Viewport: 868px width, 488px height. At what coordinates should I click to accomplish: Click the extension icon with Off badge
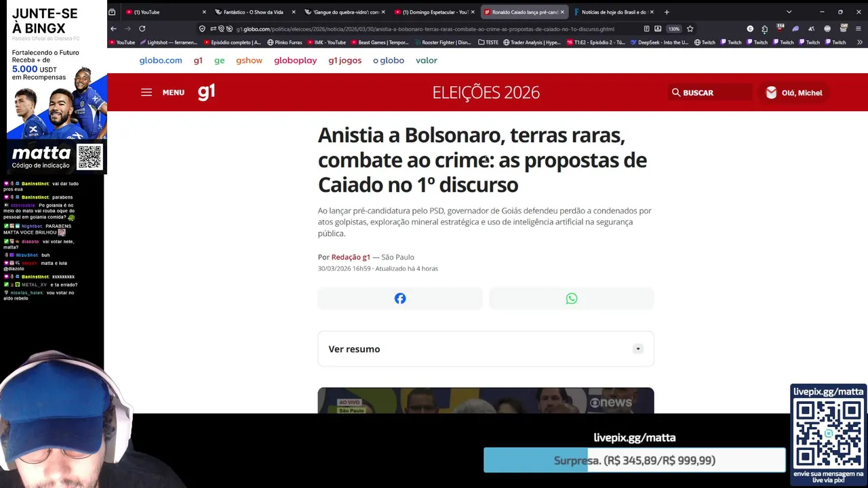click(x=844, y=28)
